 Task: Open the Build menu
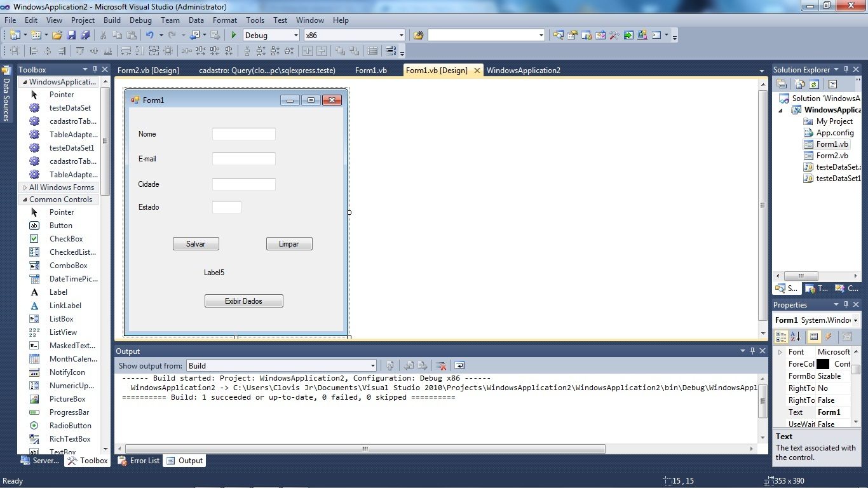point(112,20)
